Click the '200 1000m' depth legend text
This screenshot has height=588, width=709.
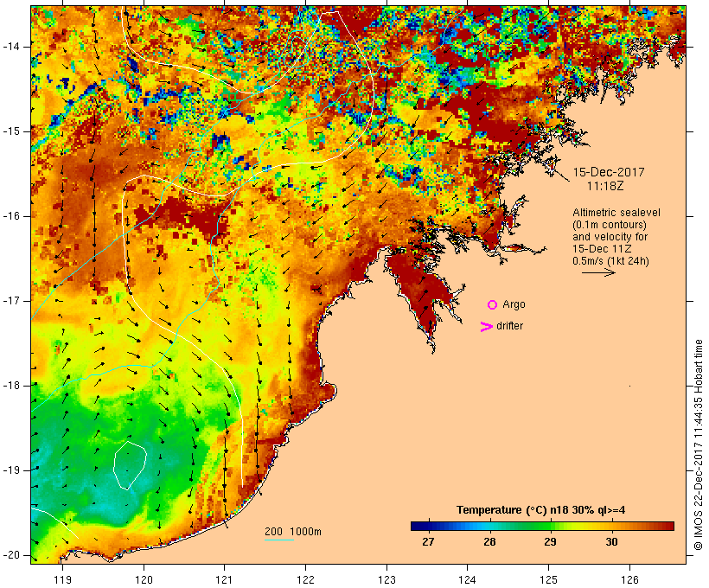(x=293, y=532)
